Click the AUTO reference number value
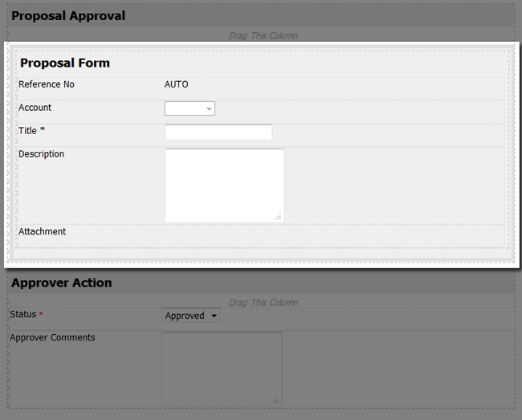This screenshot has height=420, width=522. (x=176, y=84)
